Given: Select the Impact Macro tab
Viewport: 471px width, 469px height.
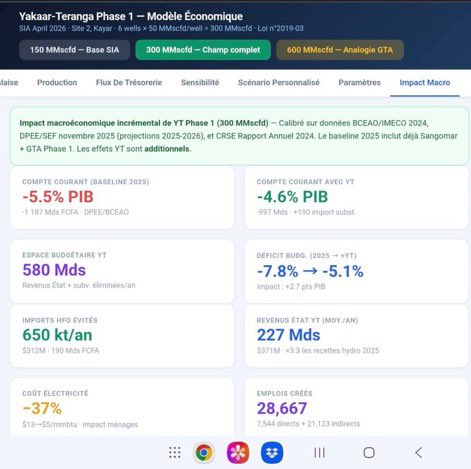Looking at the screenshot, I should point(425,83).
